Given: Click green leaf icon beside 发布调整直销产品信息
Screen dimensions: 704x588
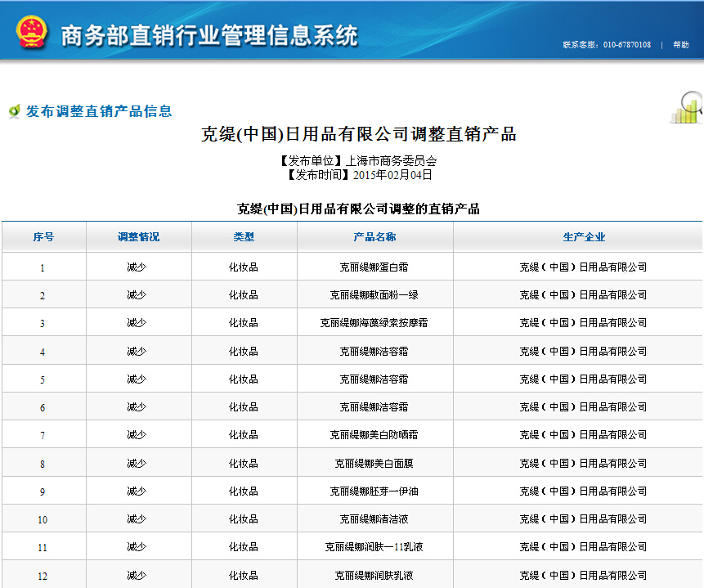Looking at the screenshot, I should point(14,112).
